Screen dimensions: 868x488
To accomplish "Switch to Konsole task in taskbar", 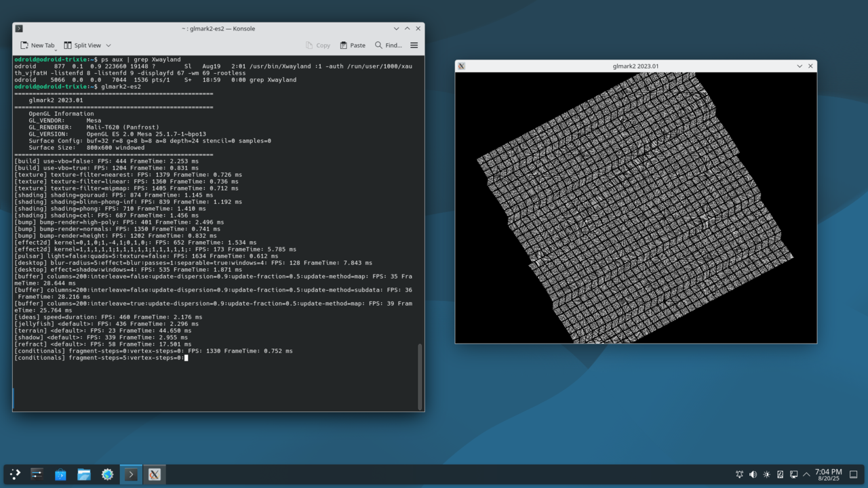I will 131,474.
